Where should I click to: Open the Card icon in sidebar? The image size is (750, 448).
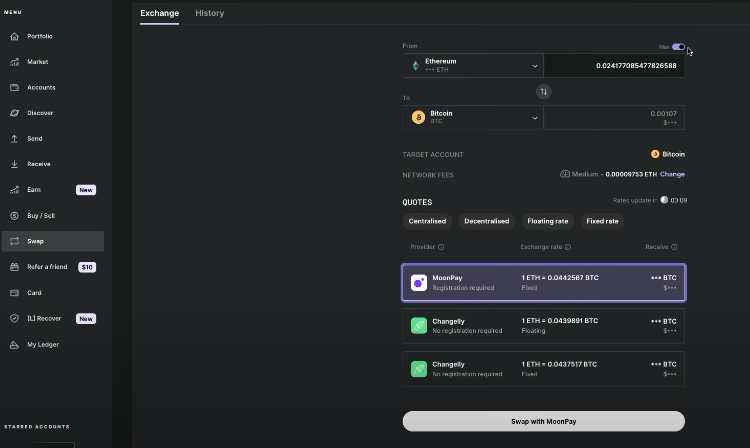[x=14, y=293]
